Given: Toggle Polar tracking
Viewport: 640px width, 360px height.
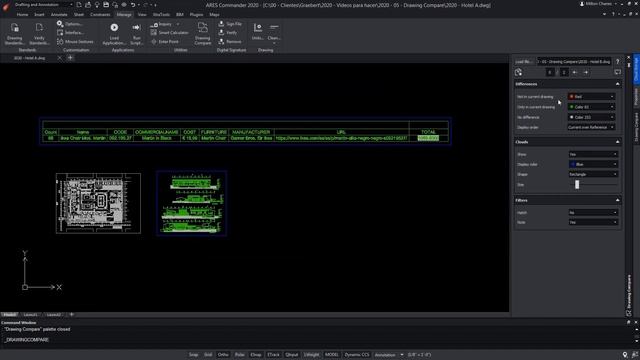Looking at the screenshot, I should click(240, 355).
